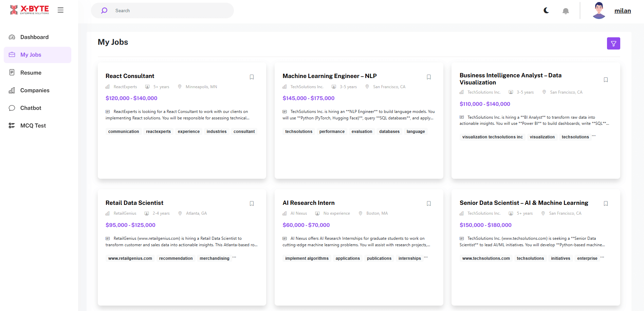Open the filter button on My Jobs
644x311 pixels.
[613, 43]
